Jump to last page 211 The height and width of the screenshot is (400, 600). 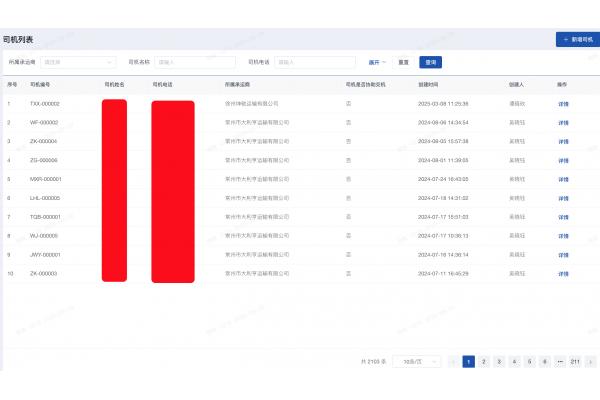(x=575, y=360)
